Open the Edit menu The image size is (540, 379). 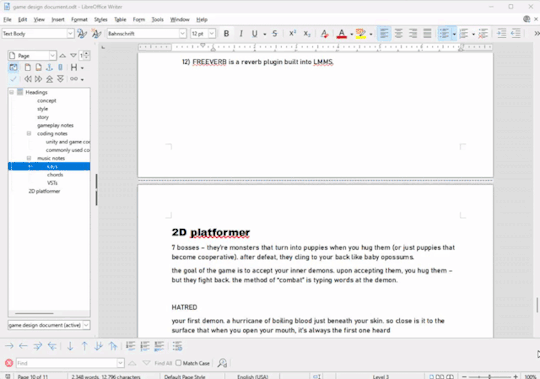coord(22,19)
